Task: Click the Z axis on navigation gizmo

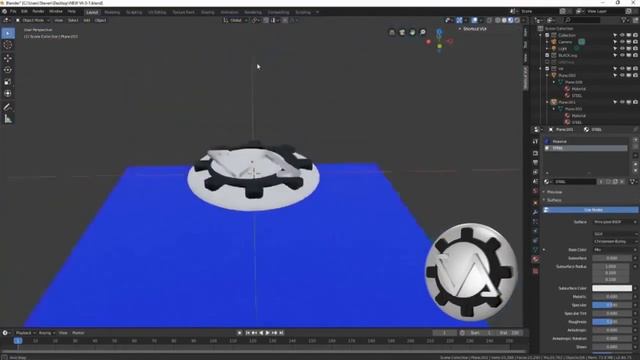Action: coord(439,32)
